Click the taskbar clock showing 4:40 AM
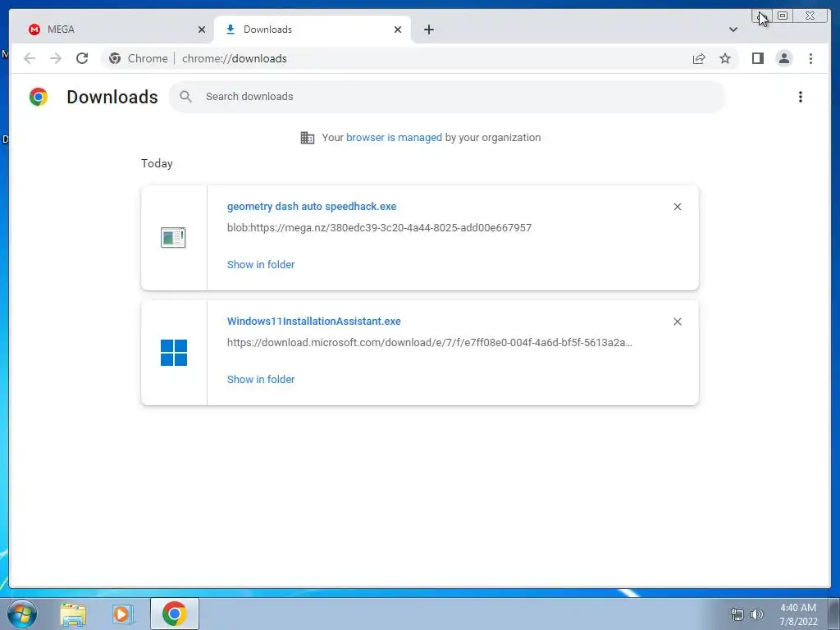 pyautogui.click(x=798, y=614)
